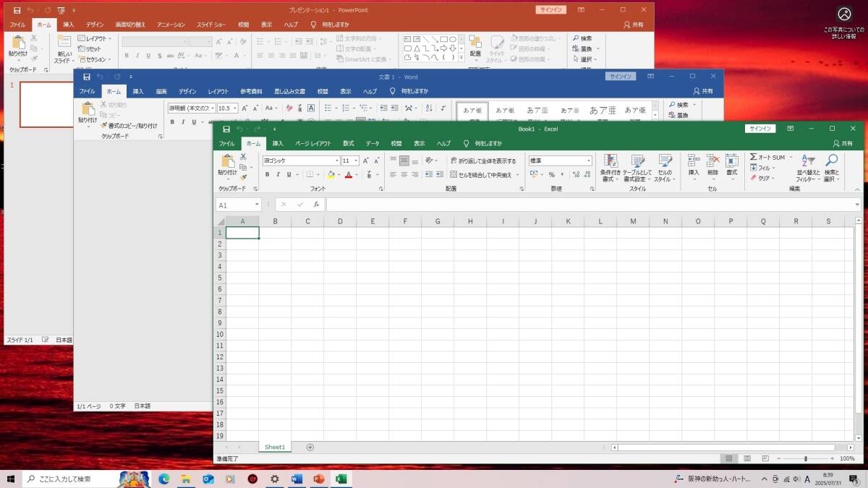Open the PowerPoint Animations (アニメーション) tab
Screen dimensions: 868x488
pos(172,25)
